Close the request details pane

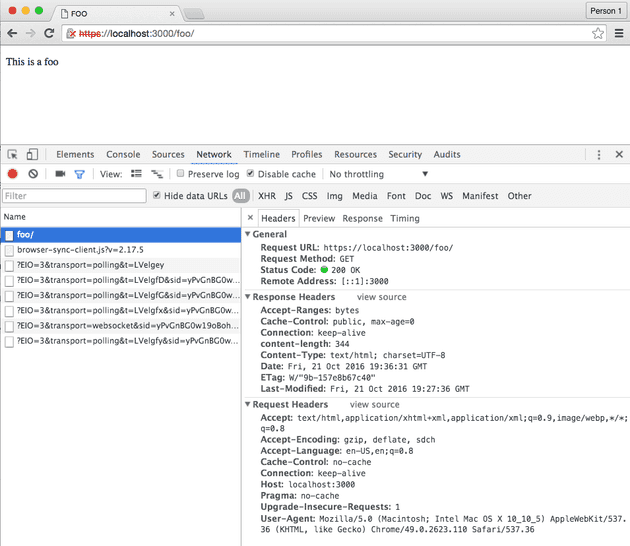pos(250,218)
